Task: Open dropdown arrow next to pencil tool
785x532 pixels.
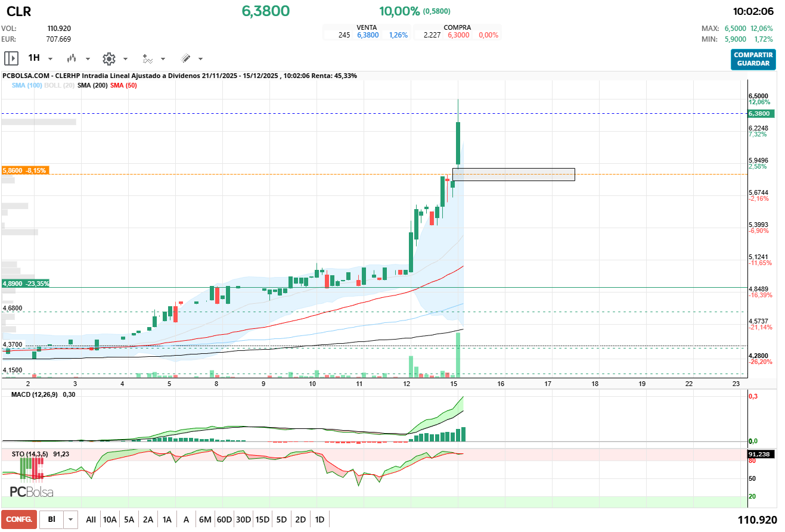Action: (x=200, y=59)
